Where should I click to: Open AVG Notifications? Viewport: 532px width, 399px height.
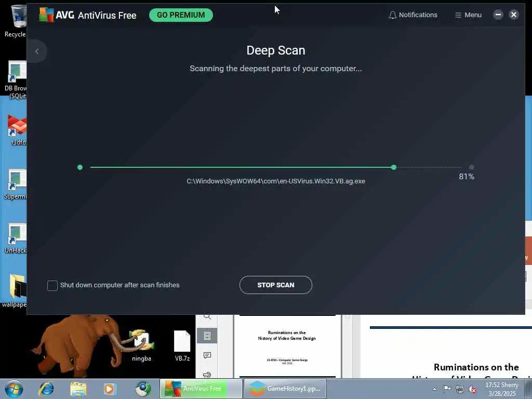pyautogui.click(x=413, y=15)
